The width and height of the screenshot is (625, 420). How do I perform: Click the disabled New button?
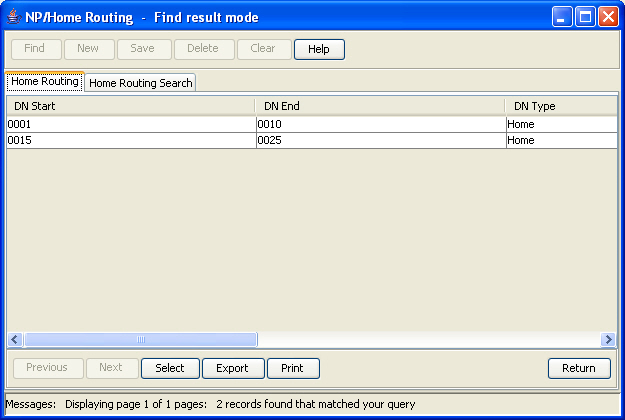(x=89, y=49)
